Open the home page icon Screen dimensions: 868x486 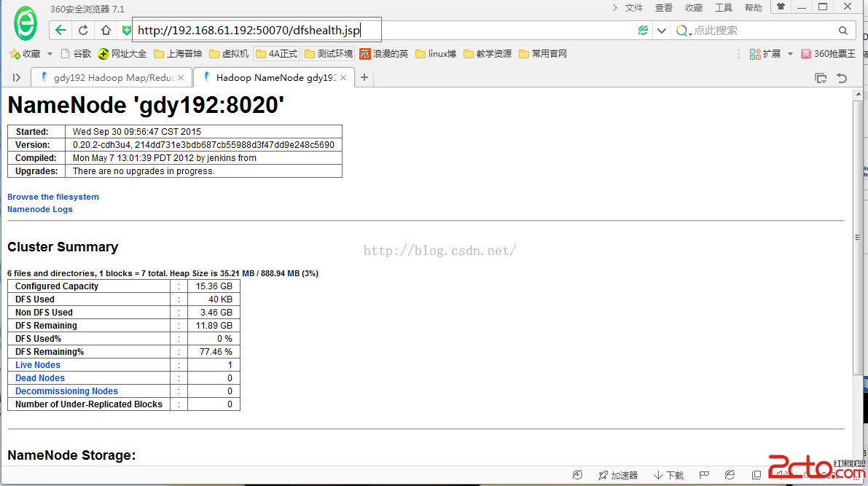tap(106, 30)
